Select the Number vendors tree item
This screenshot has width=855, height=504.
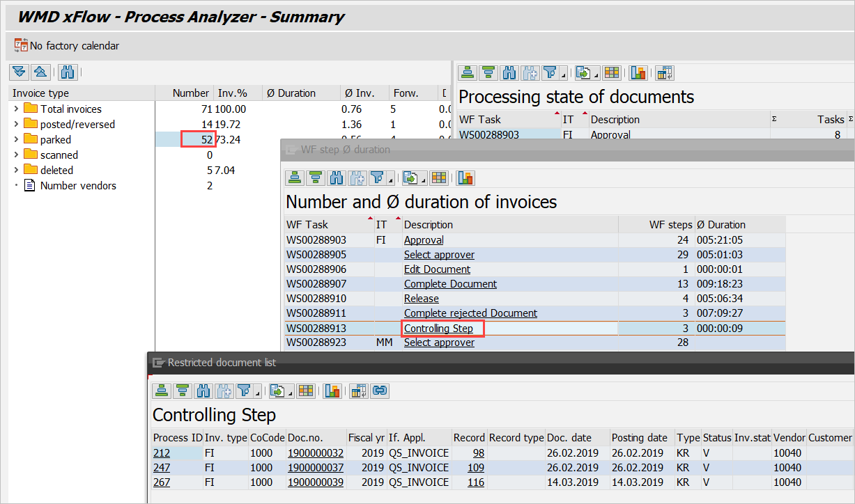tap(78, 185)
